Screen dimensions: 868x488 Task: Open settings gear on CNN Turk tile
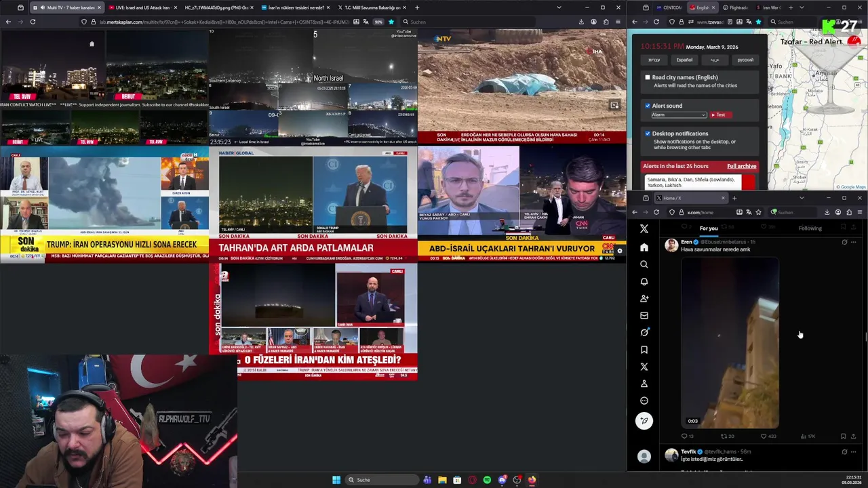coord(619,251)
